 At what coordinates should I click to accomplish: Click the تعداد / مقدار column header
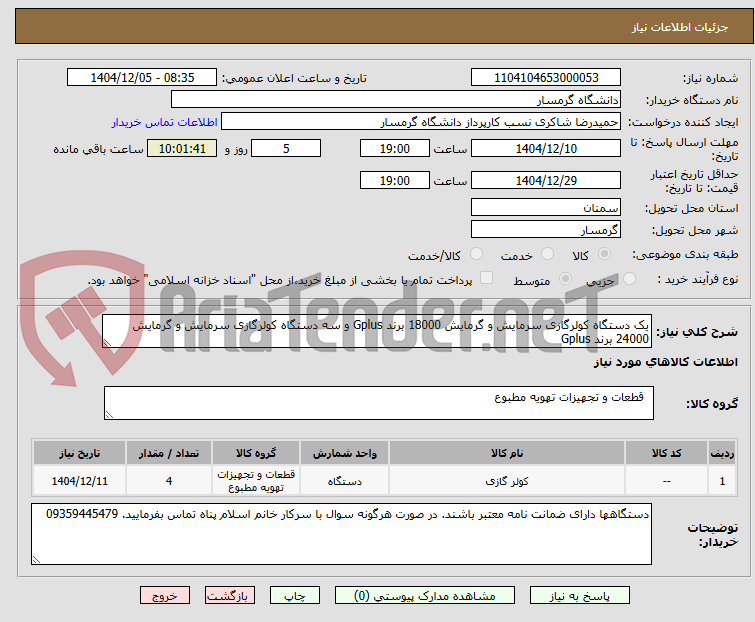point(169,453)
